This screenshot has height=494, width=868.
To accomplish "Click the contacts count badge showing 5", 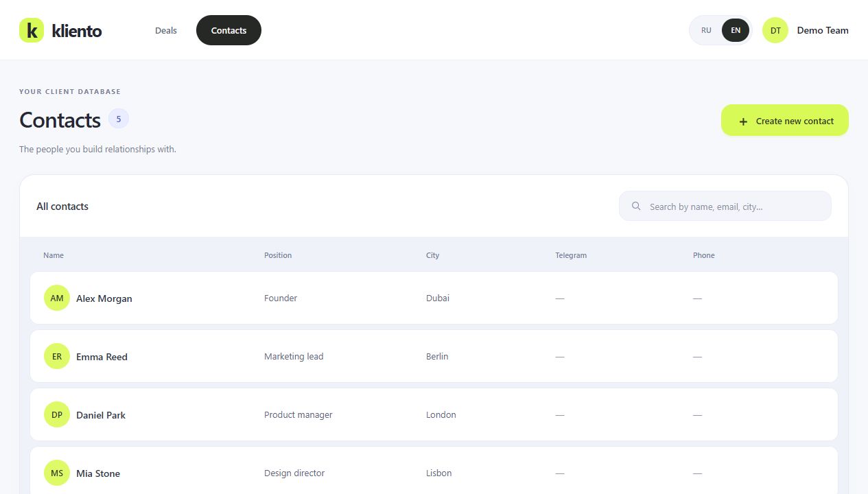I will click(x=119, y=119).
